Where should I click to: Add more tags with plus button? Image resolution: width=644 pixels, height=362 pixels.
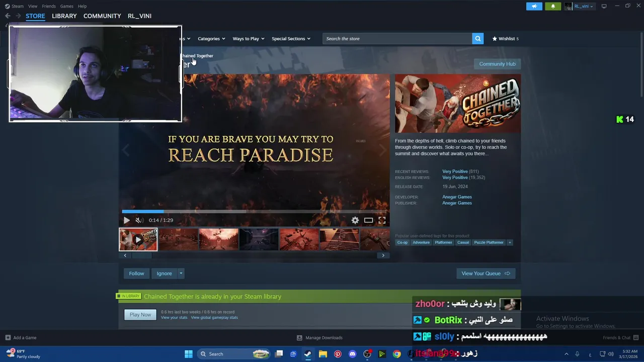click(x=510, y=242)
